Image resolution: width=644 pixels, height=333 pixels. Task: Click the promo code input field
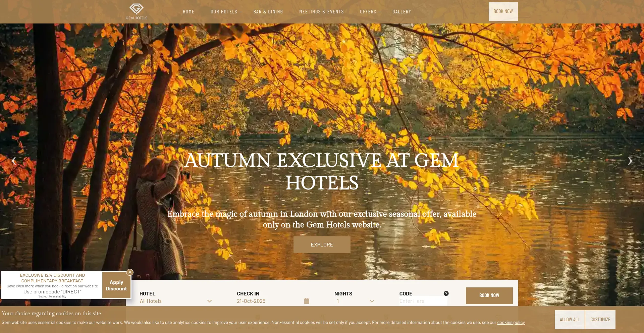(x=423, y=301)
